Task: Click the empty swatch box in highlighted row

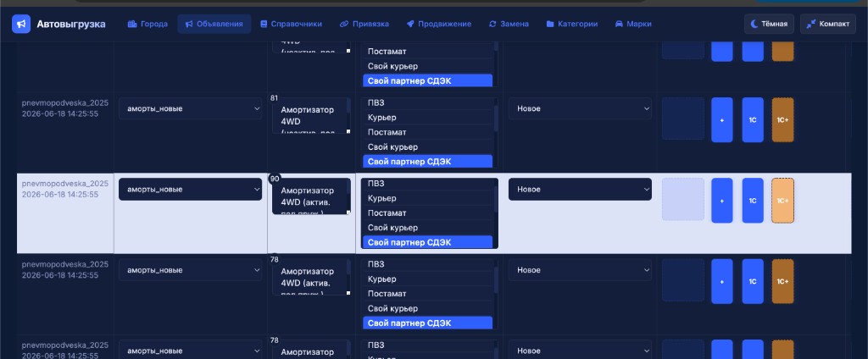Action: [683, 199]
